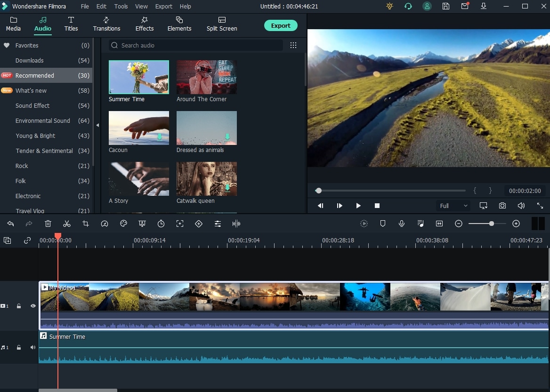Mute the Summer Time audio track
Screen dimensions: 550x392
(33, 347)
